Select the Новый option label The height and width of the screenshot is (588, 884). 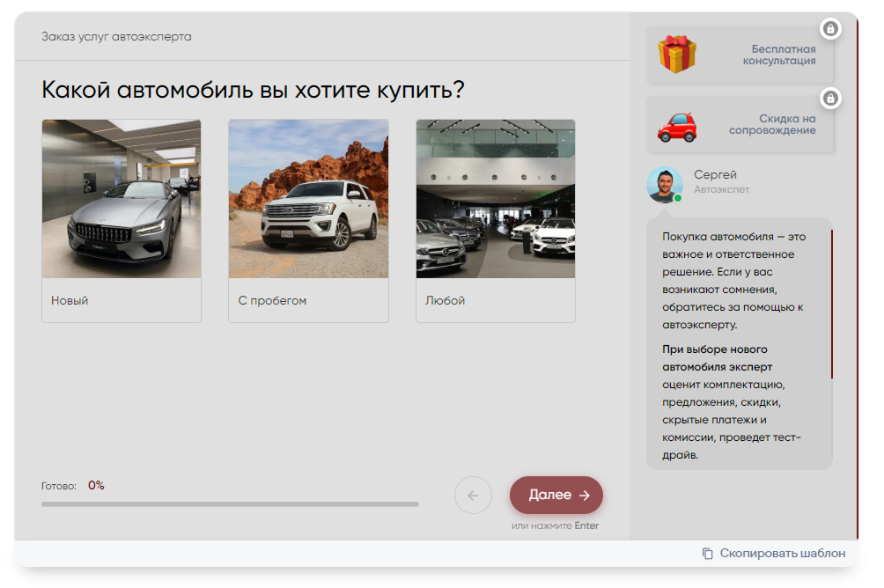point(70,301)
